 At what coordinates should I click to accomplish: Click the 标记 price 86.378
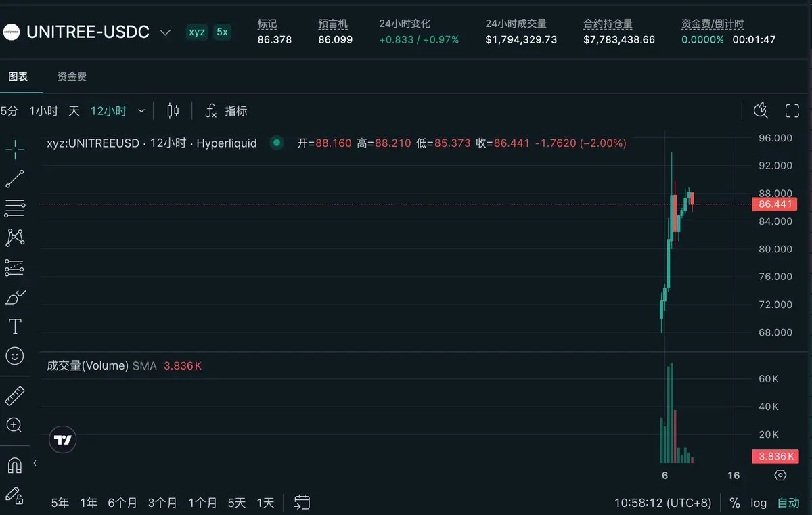click(275, 40)
